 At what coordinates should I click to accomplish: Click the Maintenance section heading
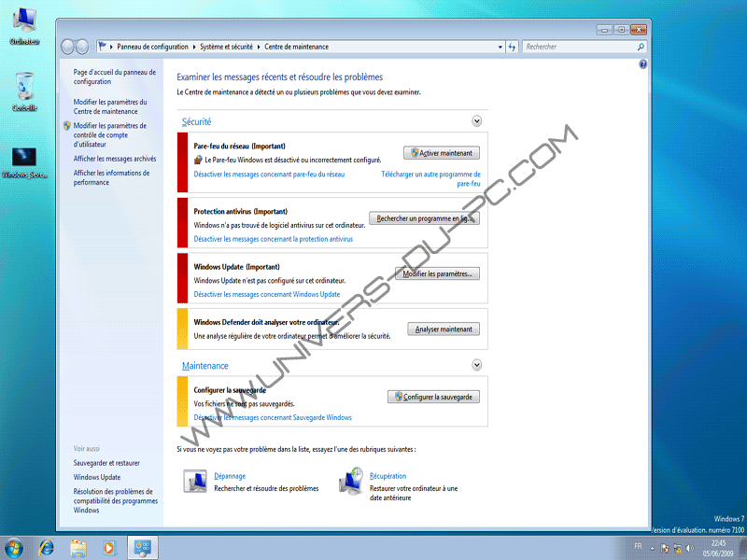point(205,366)
